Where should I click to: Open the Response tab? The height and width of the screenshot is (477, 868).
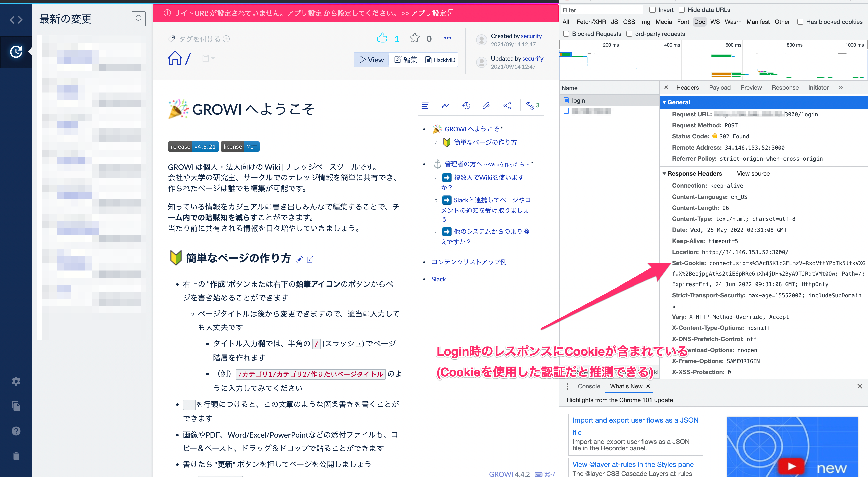pos(785,88)
